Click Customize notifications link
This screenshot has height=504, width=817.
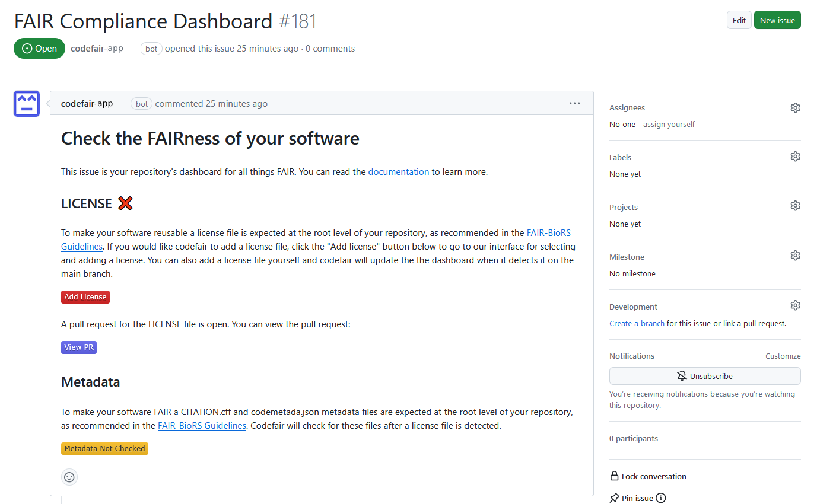click(x=783, y=356)
